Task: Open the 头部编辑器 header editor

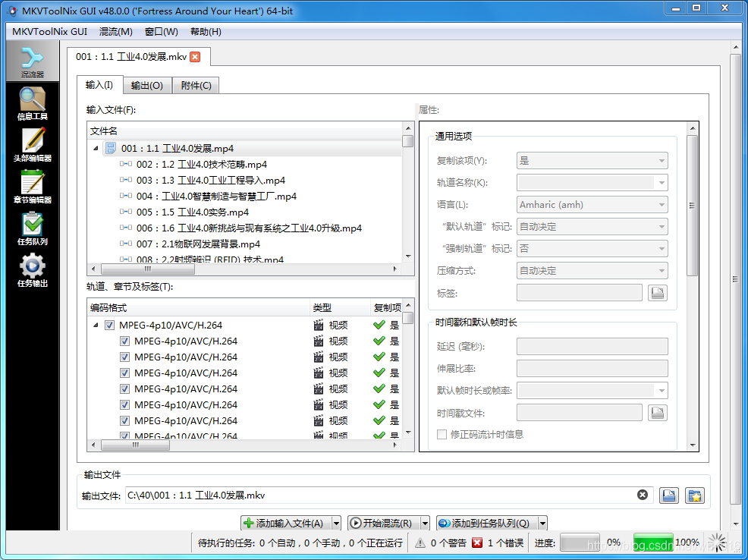Action: [x=33, y=145]
